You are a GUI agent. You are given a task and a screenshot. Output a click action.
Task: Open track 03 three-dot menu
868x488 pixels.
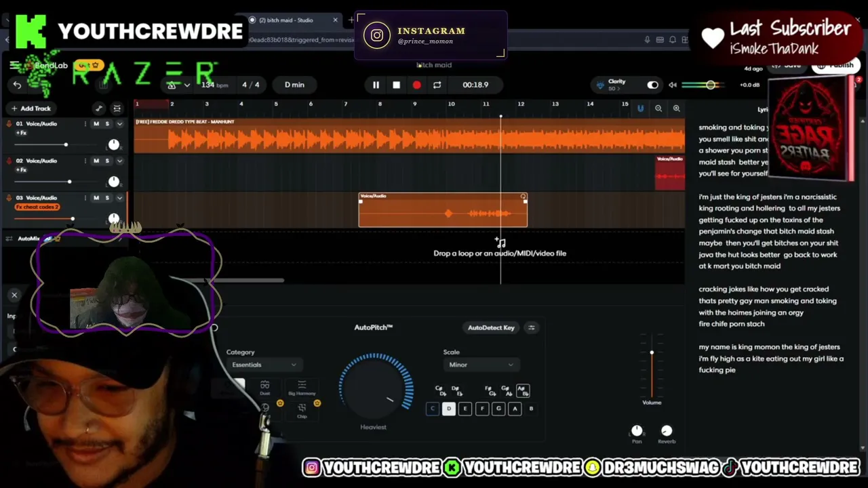pyautogui.click(x=85, y=198)
